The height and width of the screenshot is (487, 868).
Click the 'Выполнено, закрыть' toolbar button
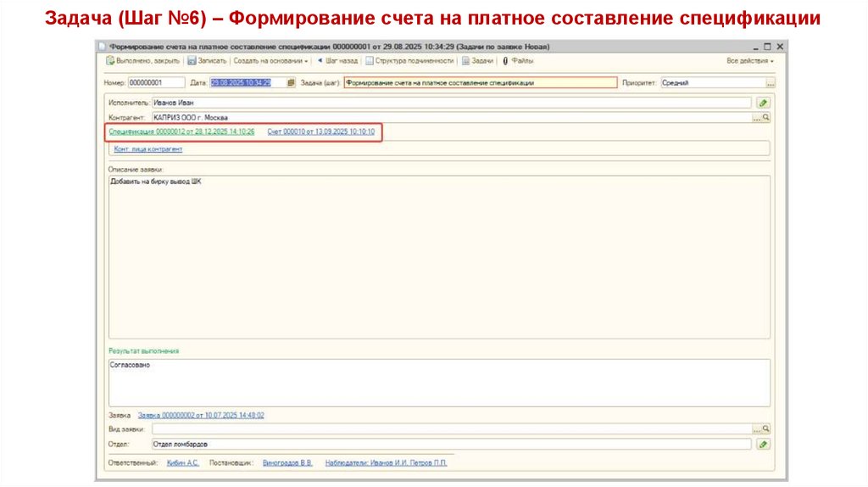(x=142, y=61)
